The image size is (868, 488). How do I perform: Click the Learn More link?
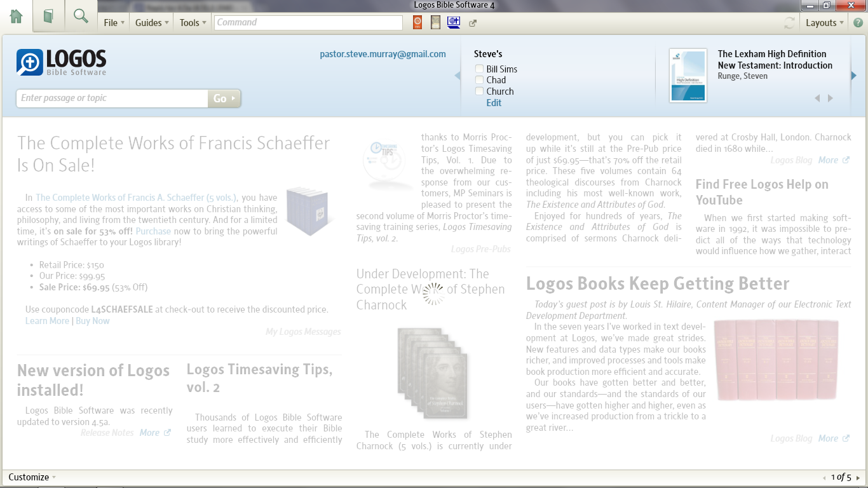(x=47, y=321)
